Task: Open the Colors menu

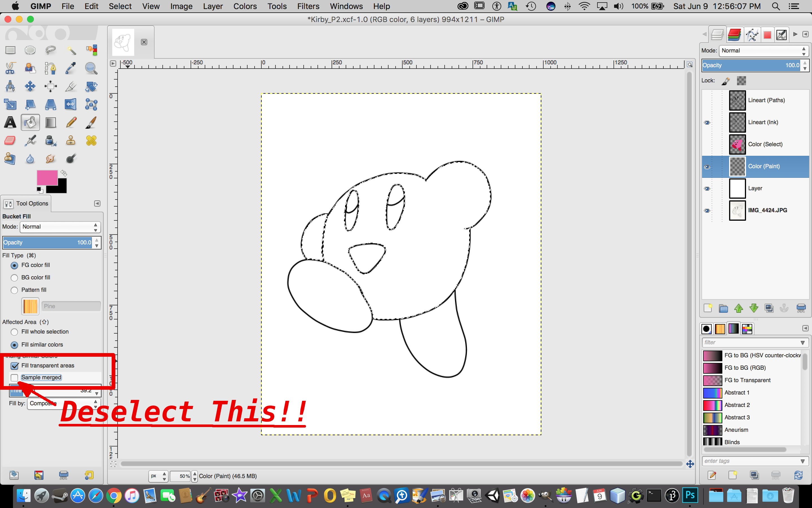Action: [245, 6]
